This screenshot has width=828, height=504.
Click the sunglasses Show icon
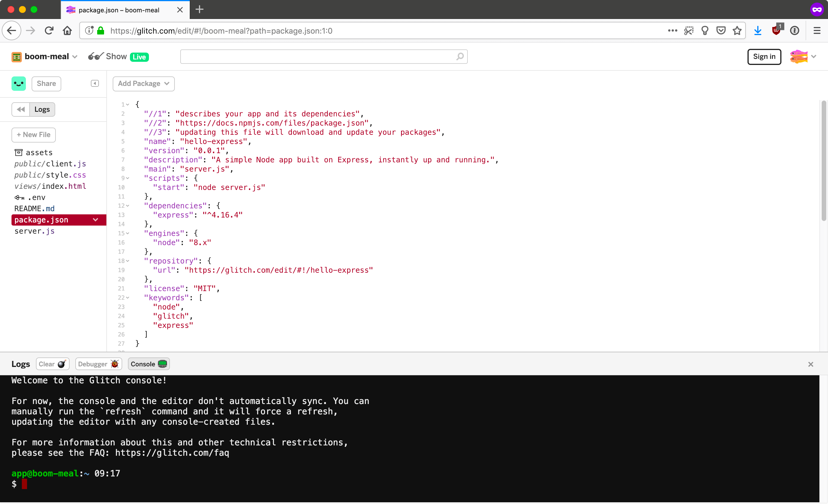(x=96, y=56)
